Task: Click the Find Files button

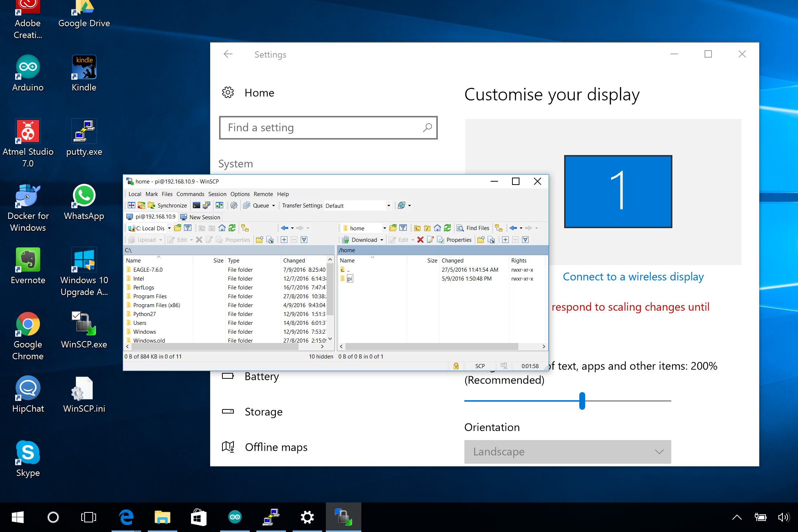Action: tap(473, 228)
